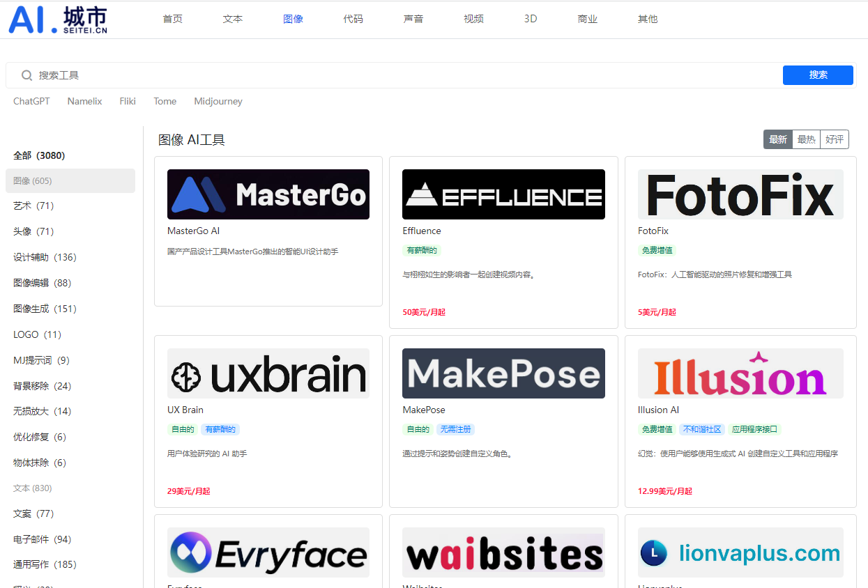
Task: Open the MakePose title link
Action: click(x=424, y=410)
